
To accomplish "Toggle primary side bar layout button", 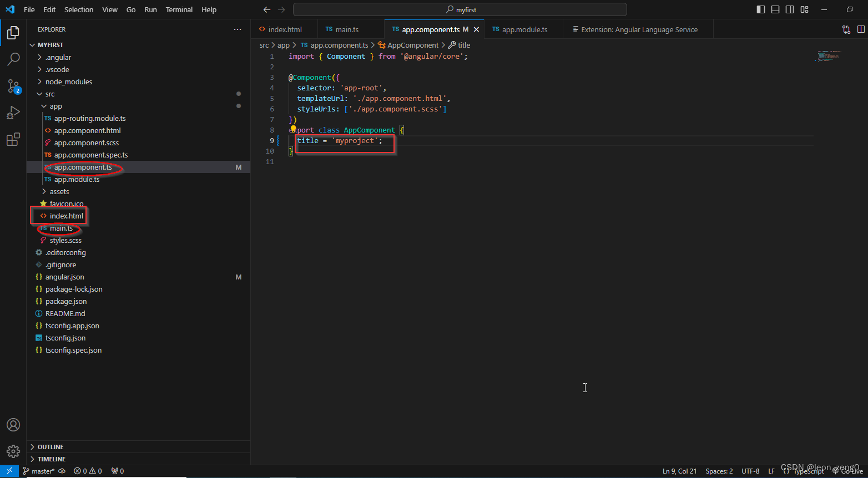I will point(761,9).
